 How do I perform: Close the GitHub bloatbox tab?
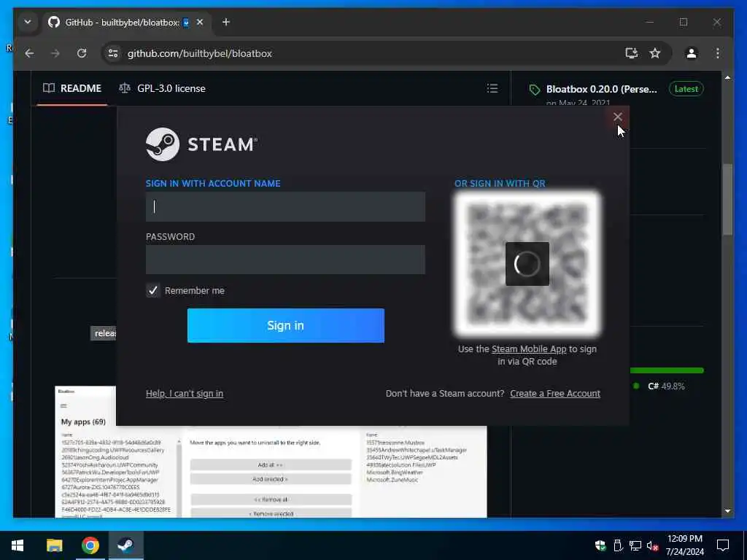click(x=200, y=22)
